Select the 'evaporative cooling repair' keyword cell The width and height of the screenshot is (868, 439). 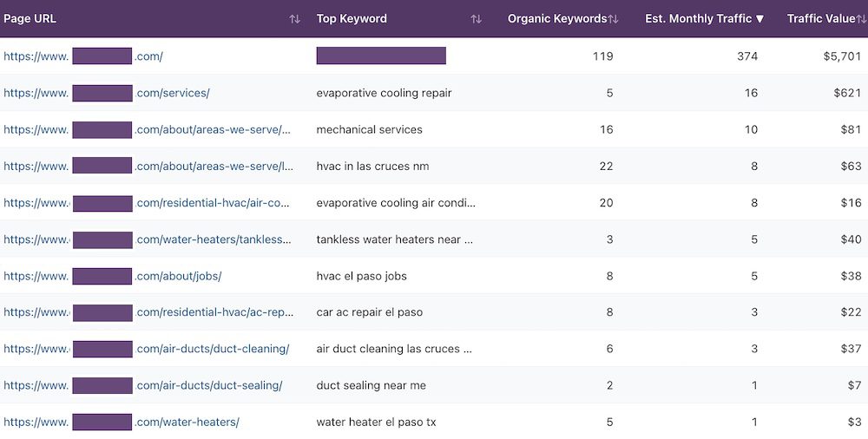[384, 93]
